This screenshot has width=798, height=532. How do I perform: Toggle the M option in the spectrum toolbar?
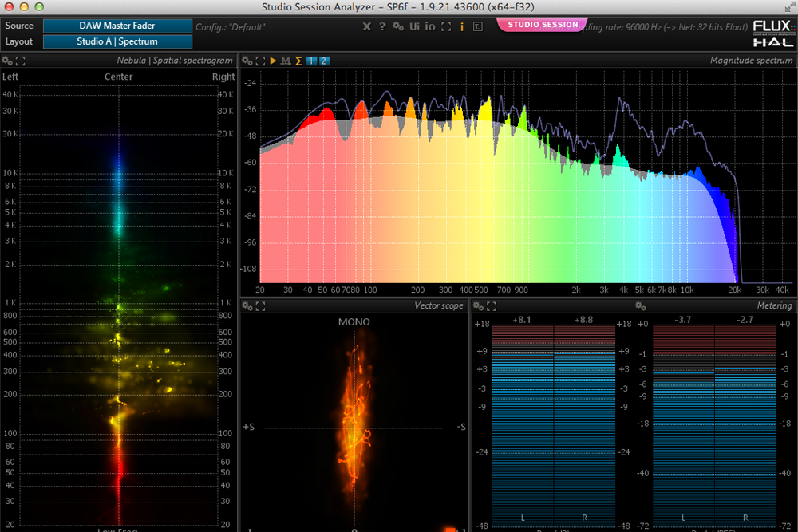point(285,61)
